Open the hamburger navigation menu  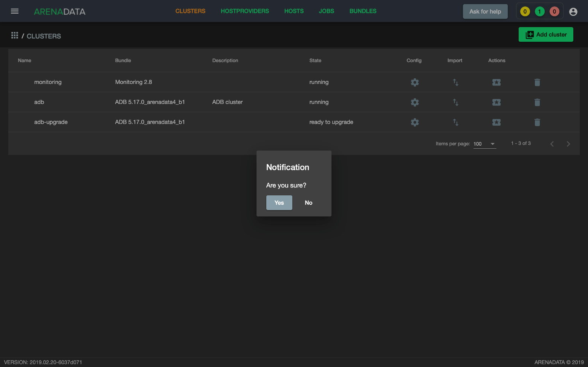point(15,11)
